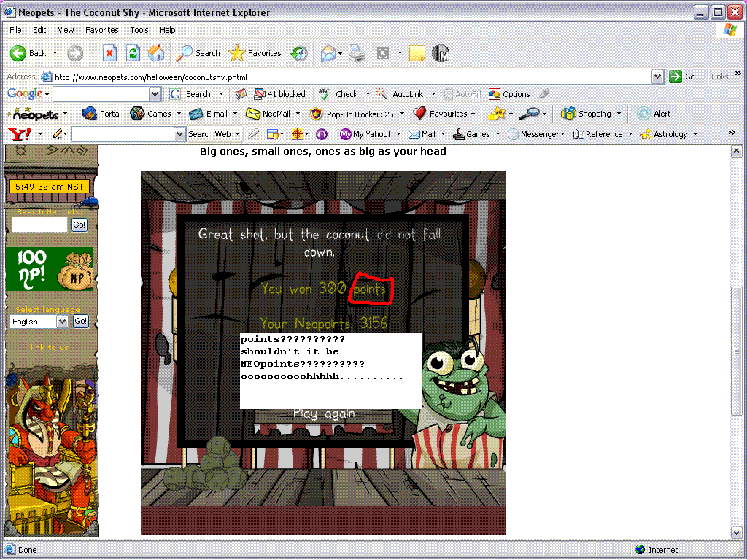Click the Links toolbar label
This screenshot has height=560, width=747.
point(719,77)
